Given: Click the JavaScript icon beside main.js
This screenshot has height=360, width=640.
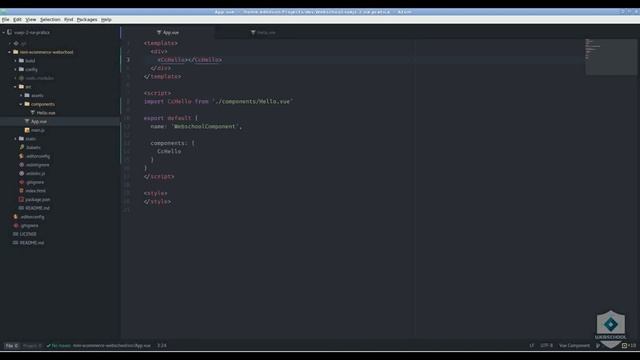Looking at the screenshot, I should (x=27, y=130).
